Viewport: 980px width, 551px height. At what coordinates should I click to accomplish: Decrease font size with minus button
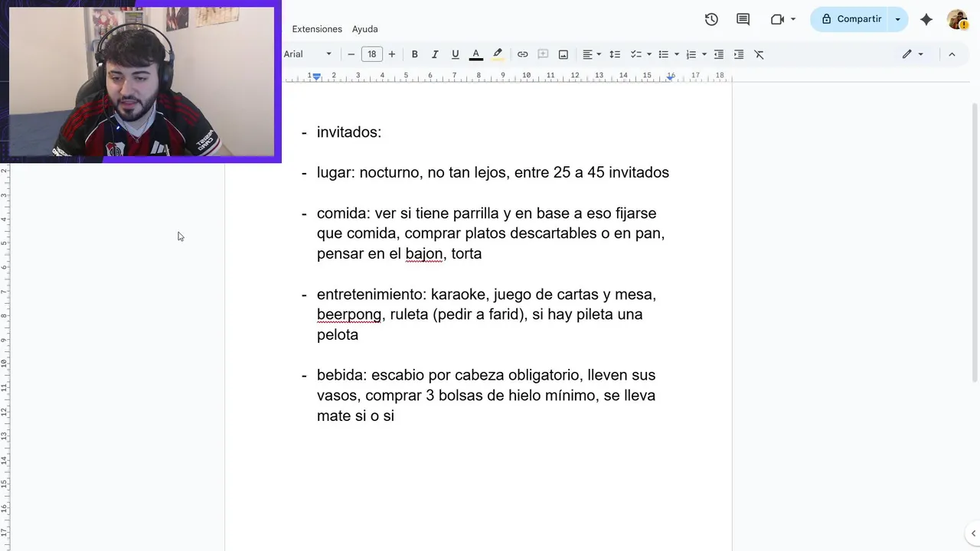[x=351, y=54]
